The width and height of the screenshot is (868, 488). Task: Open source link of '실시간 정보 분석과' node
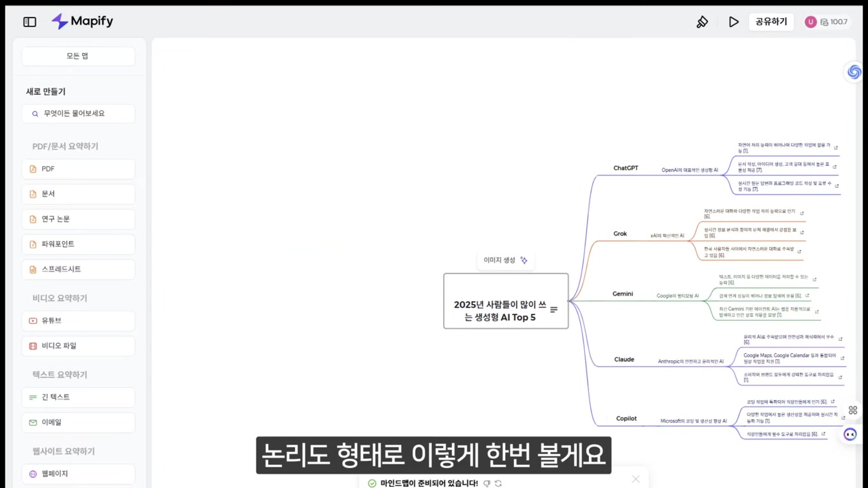coord(802,232)
